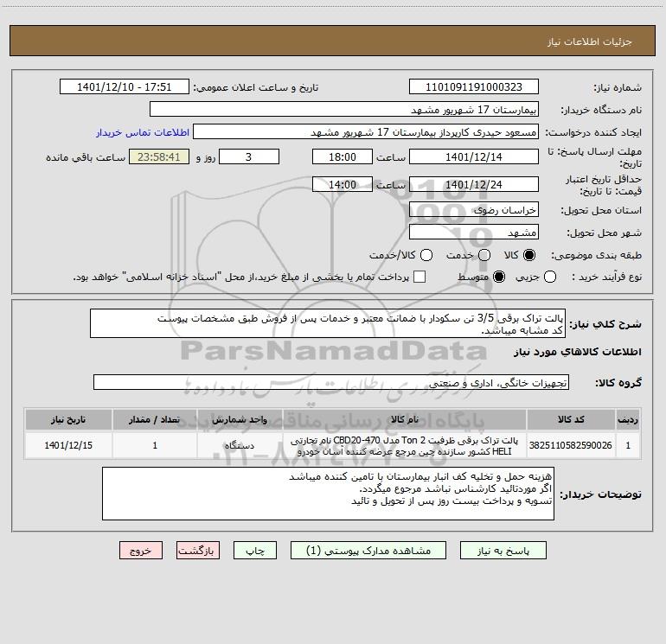
Task: Click the price validity date 1401/12/24
Action: tap(474, 184)
